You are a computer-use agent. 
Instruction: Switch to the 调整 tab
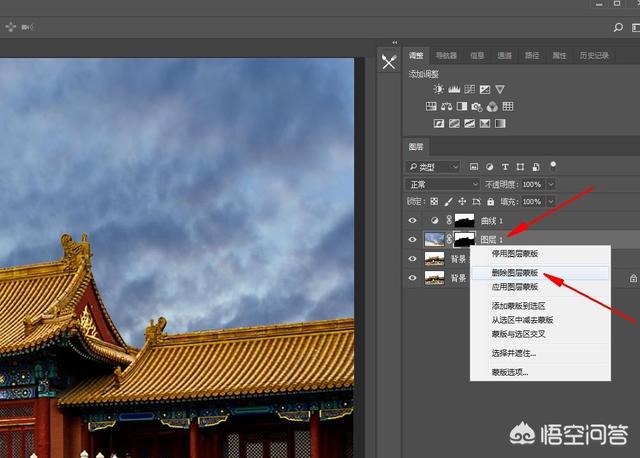click(416, 56)
